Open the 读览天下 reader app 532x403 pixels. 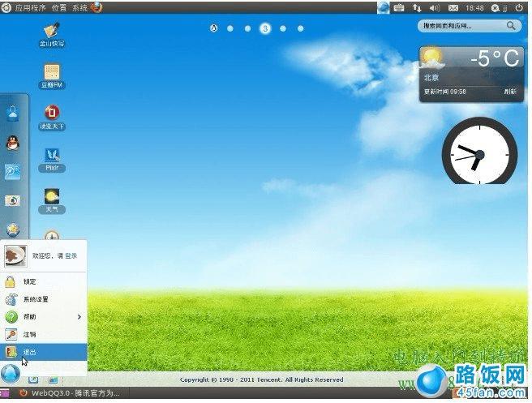tap(52, 118)
